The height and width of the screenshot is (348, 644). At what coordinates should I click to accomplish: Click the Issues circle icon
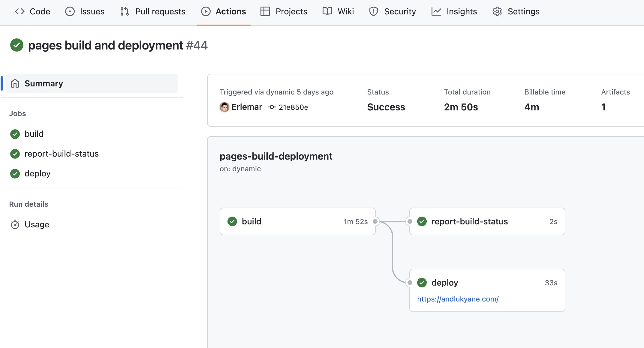[x=70, y=11]
